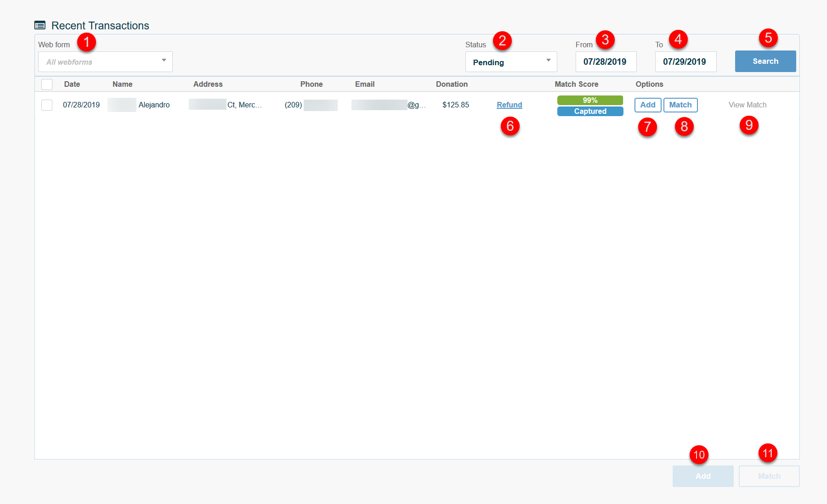The image size is (827, 504).
Task: Click the green 99% match score bar
Action: 590,100
